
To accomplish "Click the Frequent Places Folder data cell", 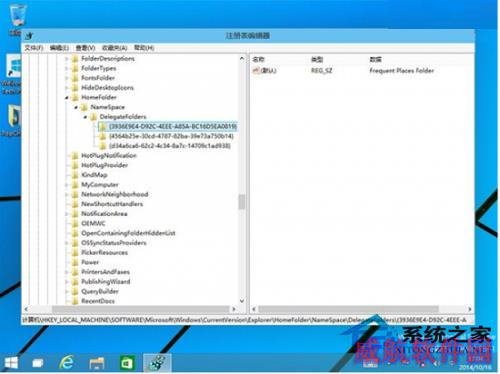I will pos(402,70).
